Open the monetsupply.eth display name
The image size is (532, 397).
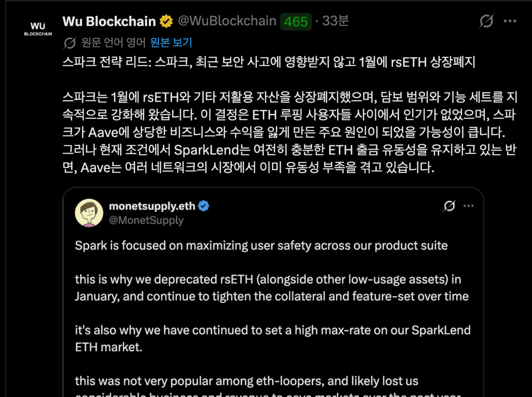point(152,206)
